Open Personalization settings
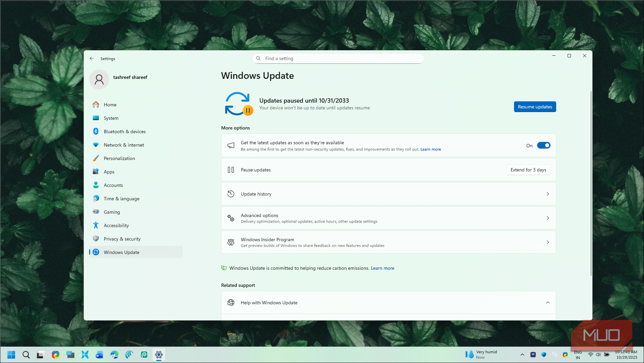This screenshot has width=644, height=363. coord(136,158)
